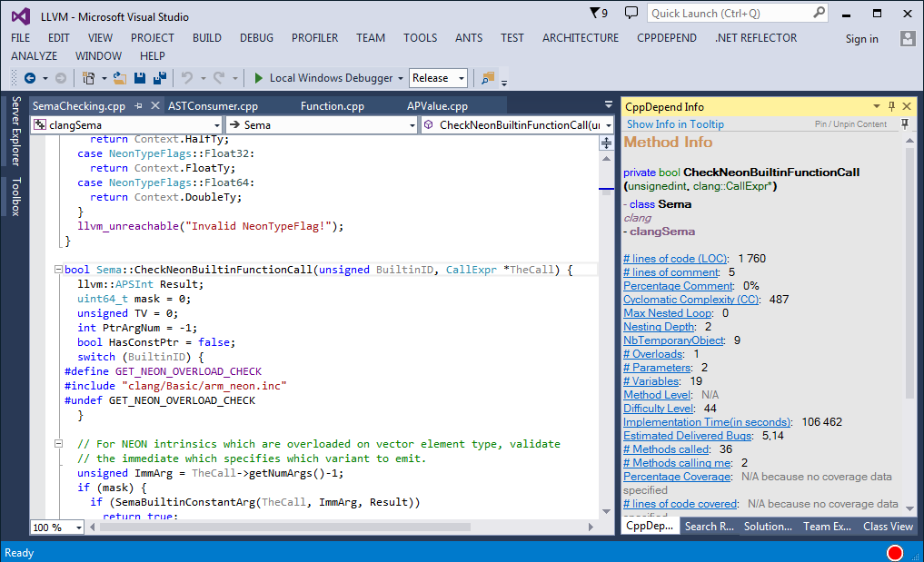Open the Sema class dropdown
The image size is (924, 562).
click(x=412, y=125)
